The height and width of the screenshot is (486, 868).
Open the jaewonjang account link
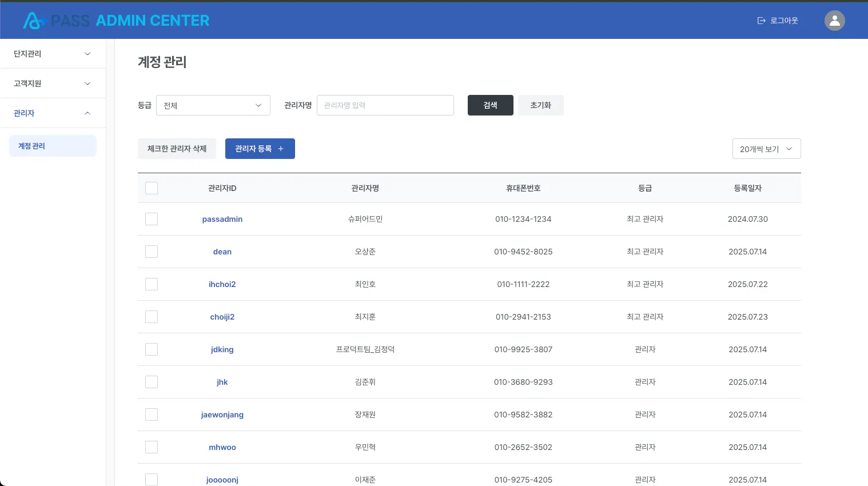[x=222, y=415]
